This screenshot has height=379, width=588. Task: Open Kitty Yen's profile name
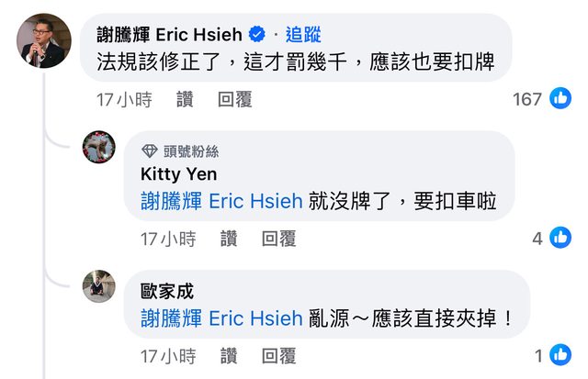(x=179, y=174)
